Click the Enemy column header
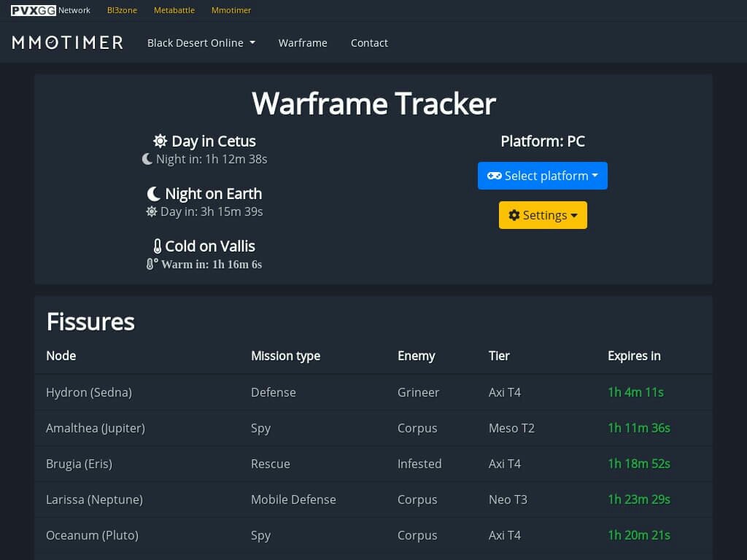Screen dimensions: 747x560 [x=417, y=356]
